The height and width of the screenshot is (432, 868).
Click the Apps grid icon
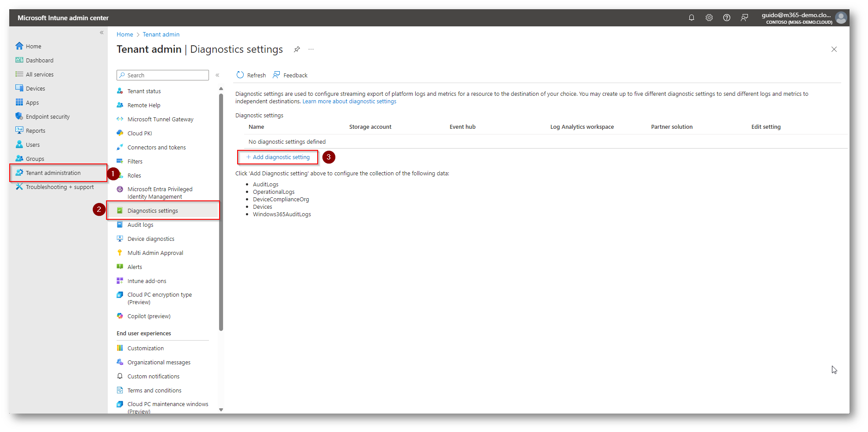(19, 102)
